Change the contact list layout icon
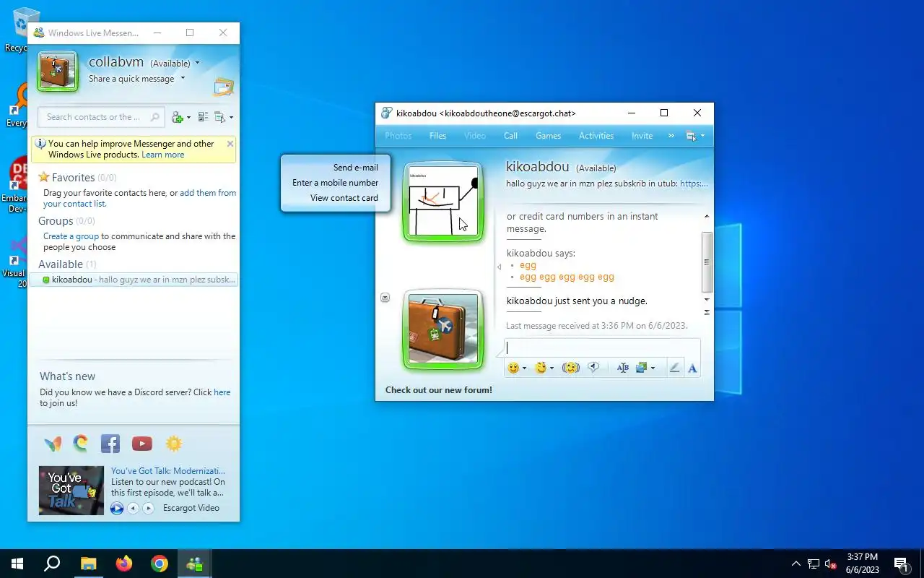Image resolution: width=924 pixels, height=578 pixels. [x=203, y=117]
